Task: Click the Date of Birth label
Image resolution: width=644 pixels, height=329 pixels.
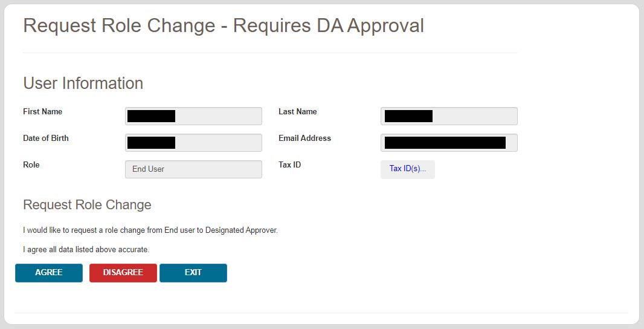Action: point(46,138)
